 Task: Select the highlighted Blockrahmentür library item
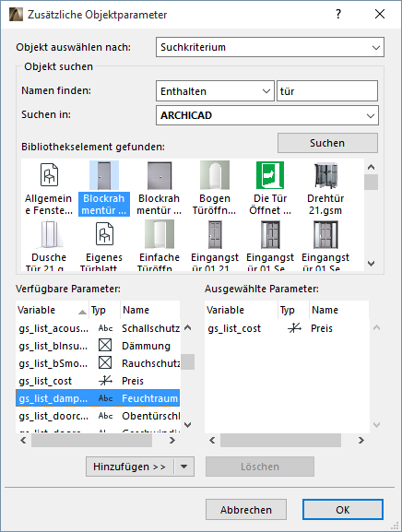click(x=104, y=189)
